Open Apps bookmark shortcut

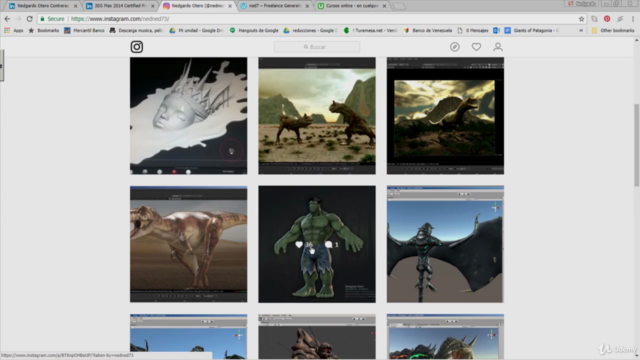(x=14, y=31)
